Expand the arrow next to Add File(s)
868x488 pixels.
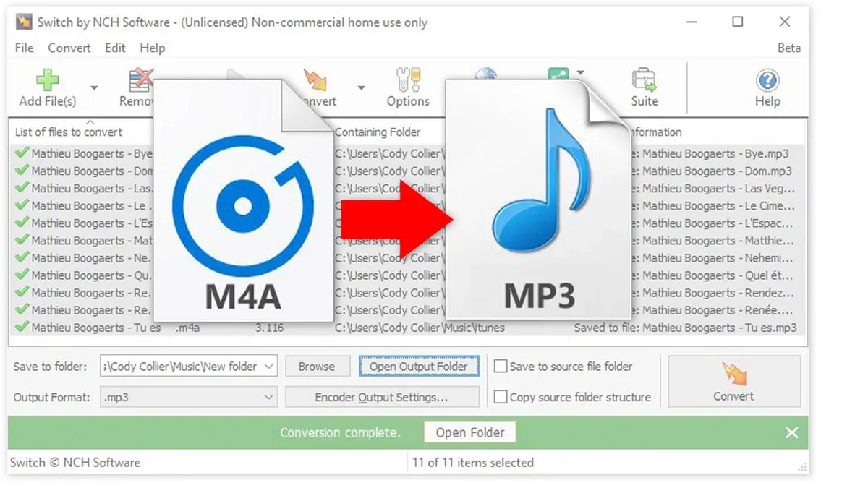coord(94,88)
